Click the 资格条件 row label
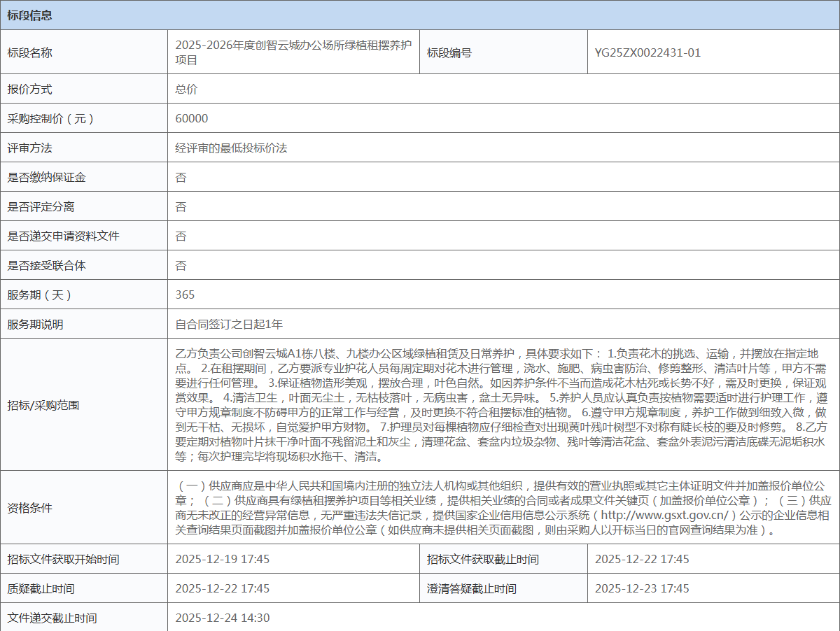840x631 pixels. (x=29, y=507)
